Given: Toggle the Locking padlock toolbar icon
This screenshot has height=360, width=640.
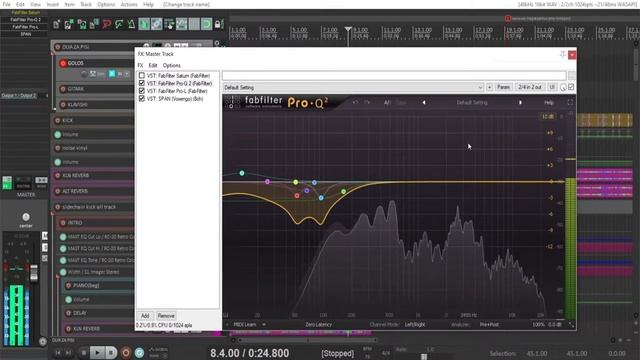Looking at the screenshot, I should (x=218, y=24).
